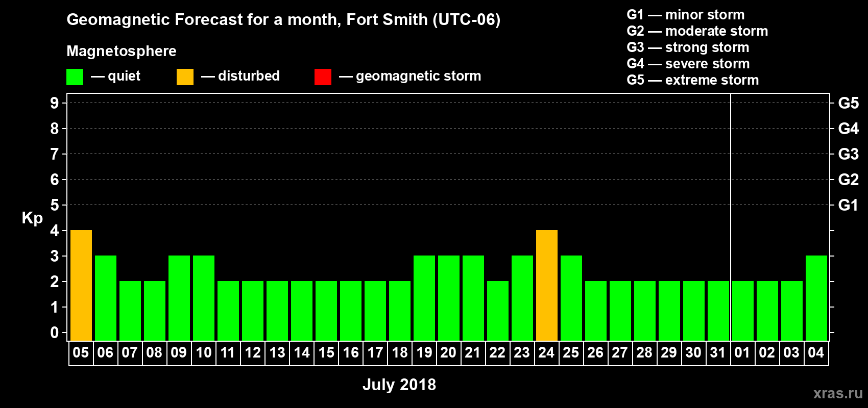Image resolution: width=868 pixels, height=408 pixels.
Task: Click the G3 label on right axis
Action: [849, 154]
